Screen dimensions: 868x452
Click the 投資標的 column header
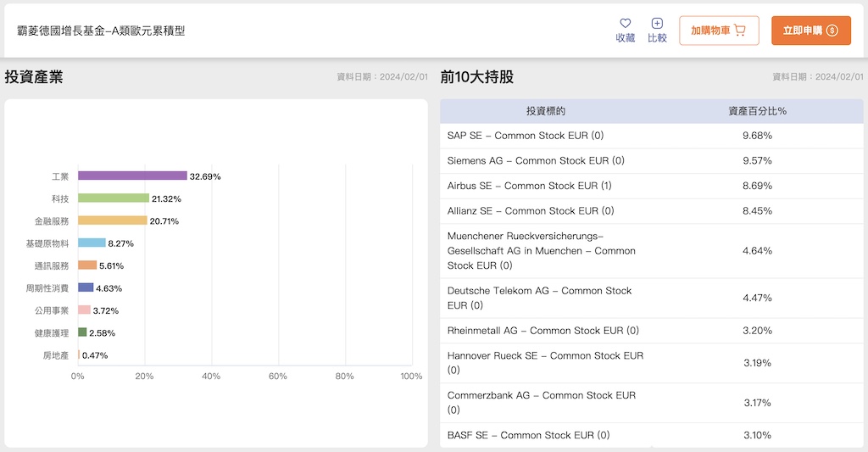pyautogui.click(x=545, y=111)
